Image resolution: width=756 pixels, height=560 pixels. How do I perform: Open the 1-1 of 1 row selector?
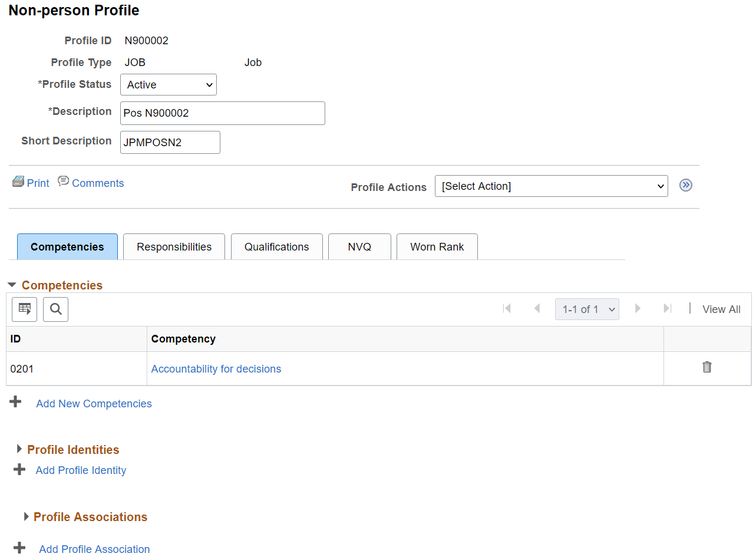click(587, 309)
